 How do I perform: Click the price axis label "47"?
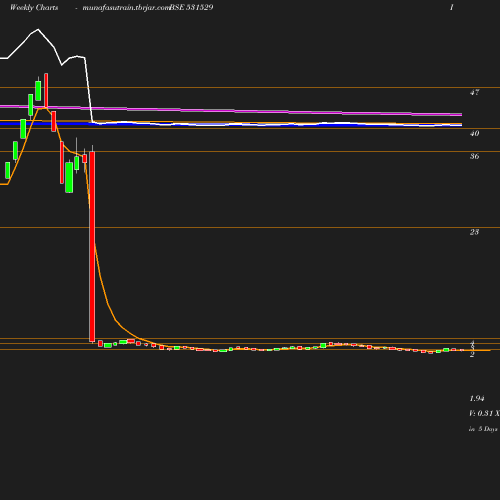[x=474, y=92]
